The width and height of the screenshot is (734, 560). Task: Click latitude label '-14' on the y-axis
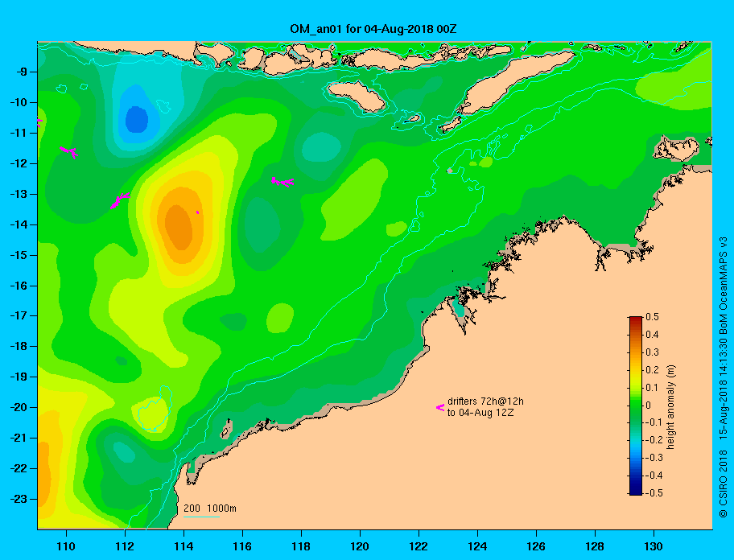pyautogui.click(x=19, y=224)
